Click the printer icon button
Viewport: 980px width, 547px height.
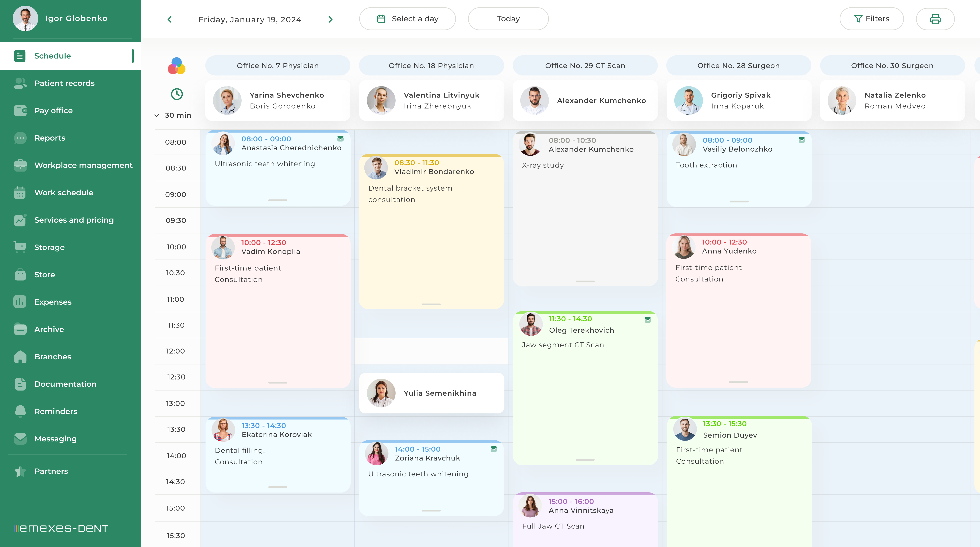[x=935, y=19]
